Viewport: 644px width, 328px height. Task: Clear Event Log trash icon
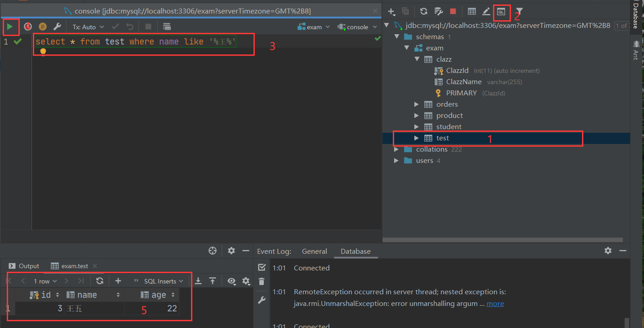coord(262,282)
